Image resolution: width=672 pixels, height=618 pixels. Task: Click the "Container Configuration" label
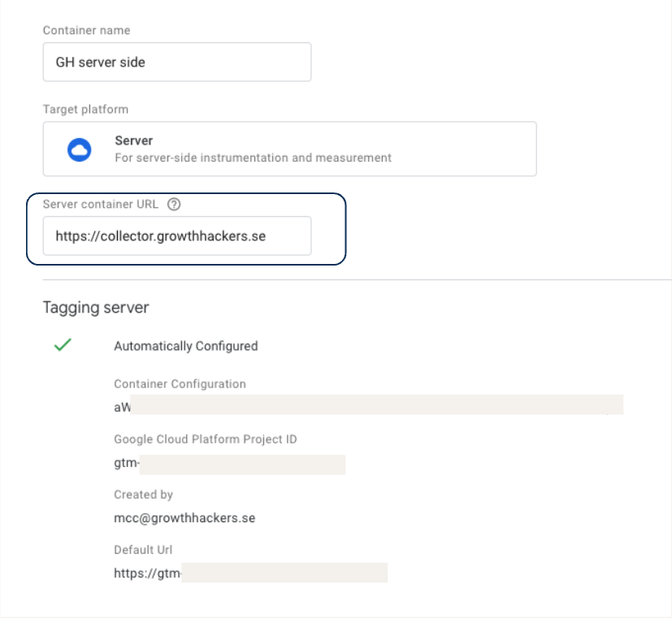click(x=180, y=384)
